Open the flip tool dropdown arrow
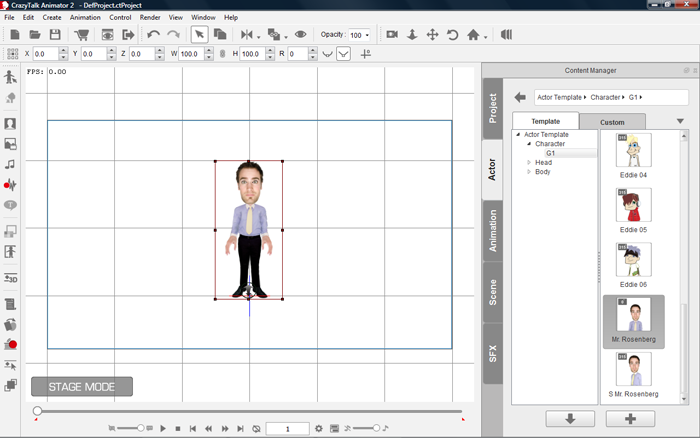Image resolution: width=700 pixels, height=438 pixels. coord(258,37)
